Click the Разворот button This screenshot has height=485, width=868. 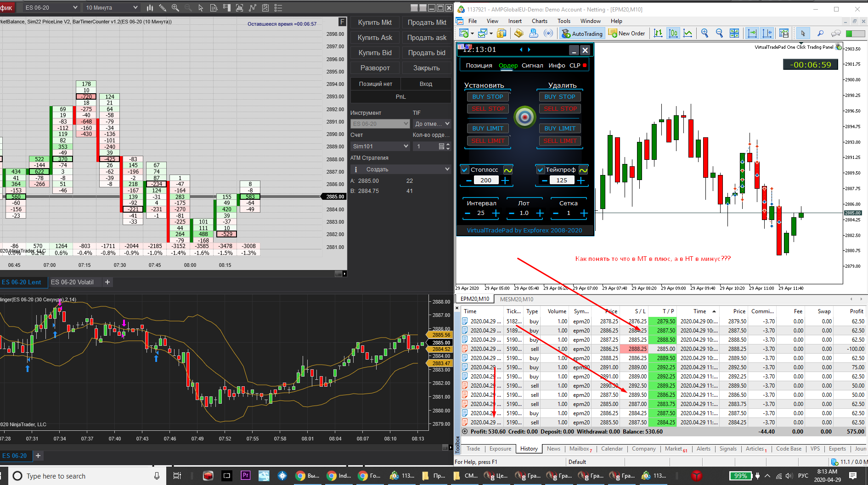tap(375, 68)
